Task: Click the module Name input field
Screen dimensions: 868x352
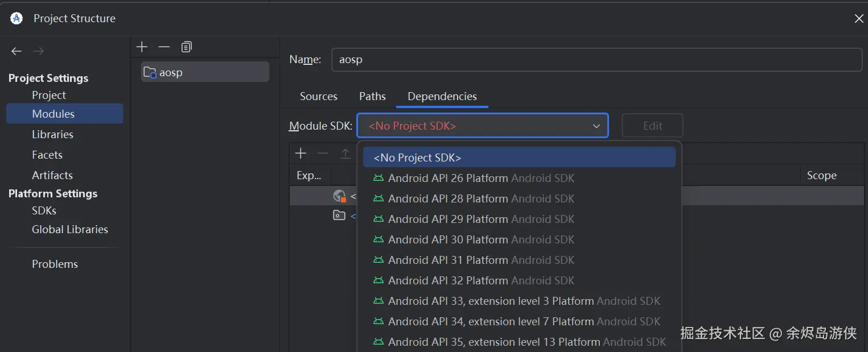Action: click(597, 60)
